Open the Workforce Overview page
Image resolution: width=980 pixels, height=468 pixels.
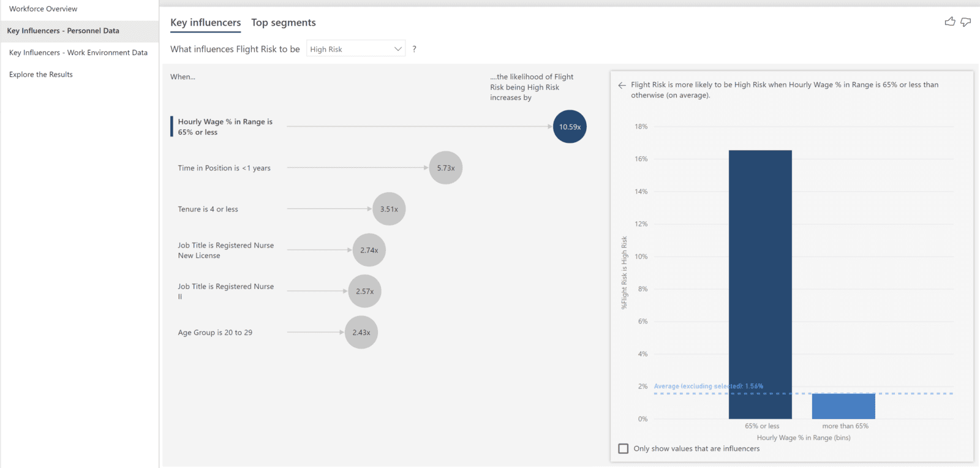point(43,9)
